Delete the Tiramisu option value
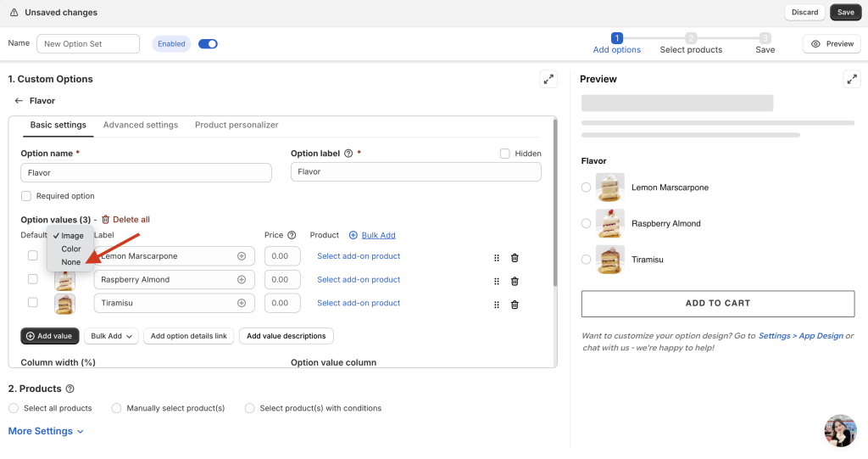 (515, 304)
